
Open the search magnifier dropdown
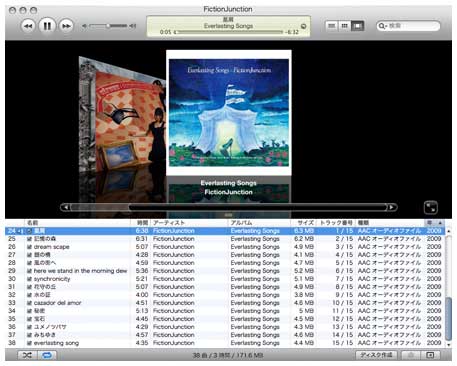(x=382, y=26)
